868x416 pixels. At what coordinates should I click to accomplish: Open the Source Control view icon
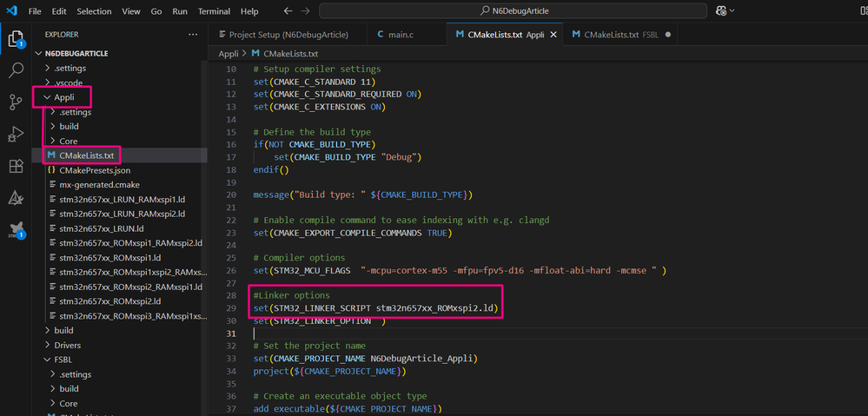coord(16,102)
